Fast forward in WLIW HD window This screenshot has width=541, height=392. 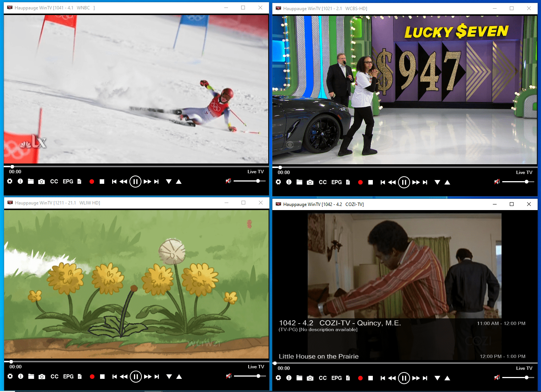(x=148, y=377)
